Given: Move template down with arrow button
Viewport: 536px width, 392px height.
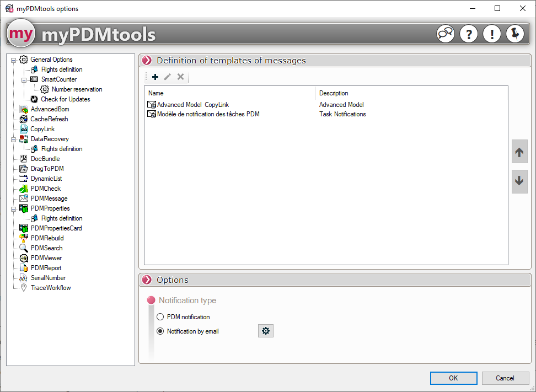Looking at the screenshot, I should click(x=519, y=181).
